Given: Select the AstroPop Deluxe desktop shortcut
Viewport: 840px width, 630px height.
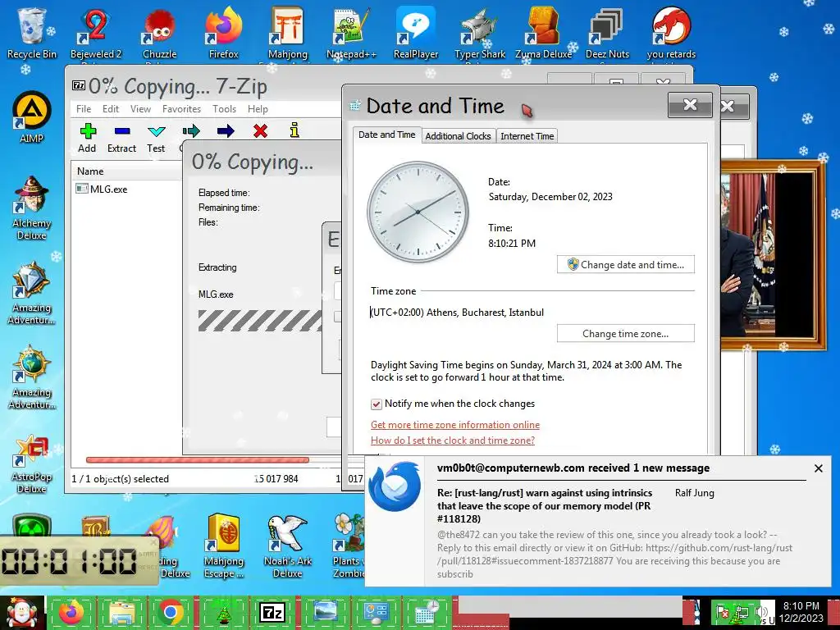Looking at the screenshot, I should (x=32, y=464).
